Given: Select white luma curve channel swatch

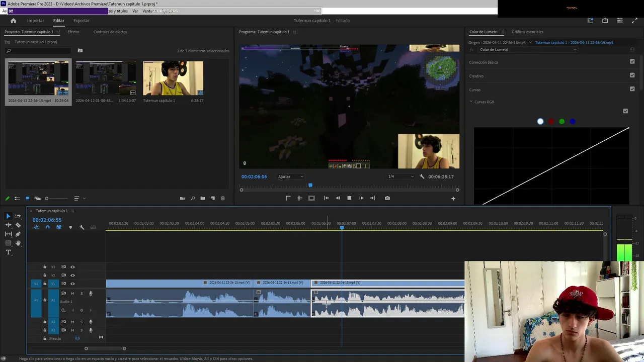Looking at the screenshot, I should [x=540, y=121].
